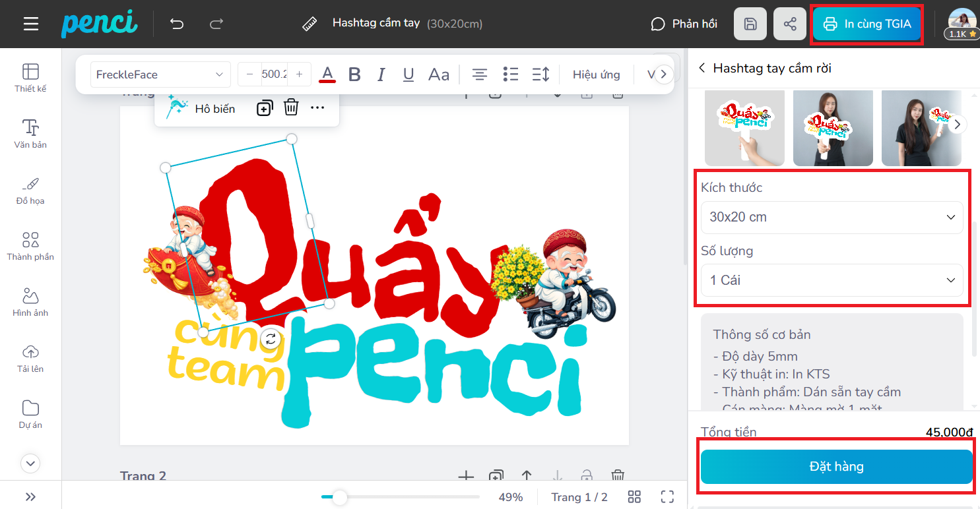Image resolution: width=980 pixels, height=509 pixels.
Task: Open the FreckleFace font dropdown
Action: point(160,75)
